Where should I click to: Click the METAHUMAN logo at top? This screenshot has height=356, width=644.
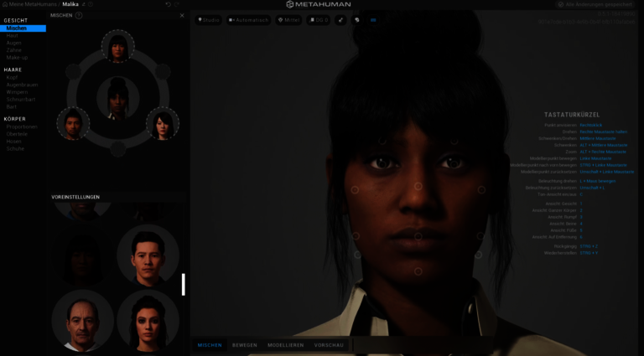click(319, 4)
